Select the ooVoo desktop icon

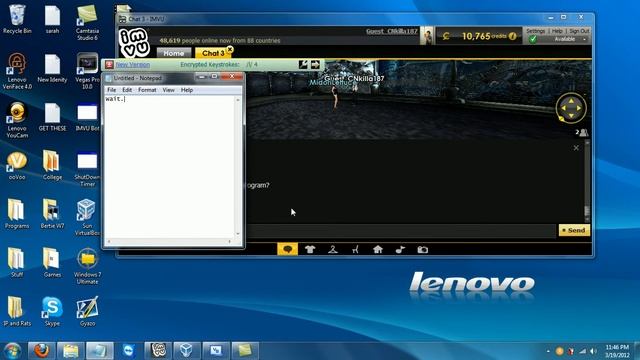tap(17, 165)
